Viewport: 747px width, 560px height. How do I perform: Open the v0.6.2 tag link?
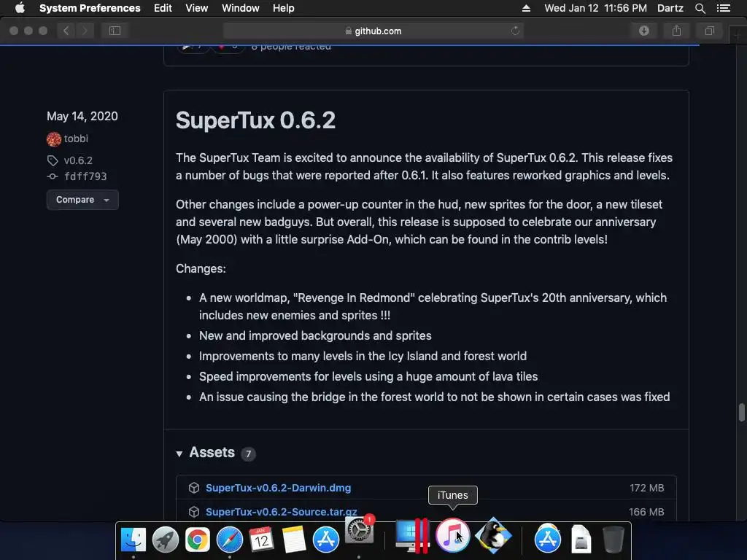[x=78, y=160]
